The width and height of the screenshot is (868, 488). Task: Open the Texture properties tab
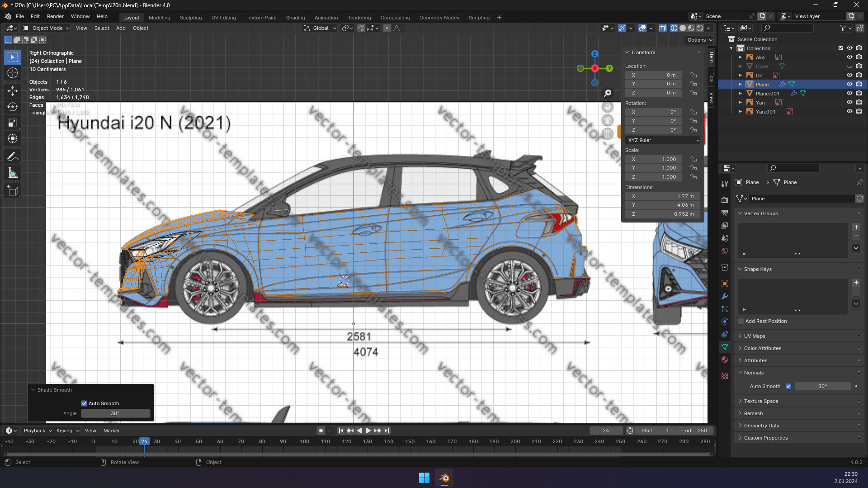[x=725, y=376]
